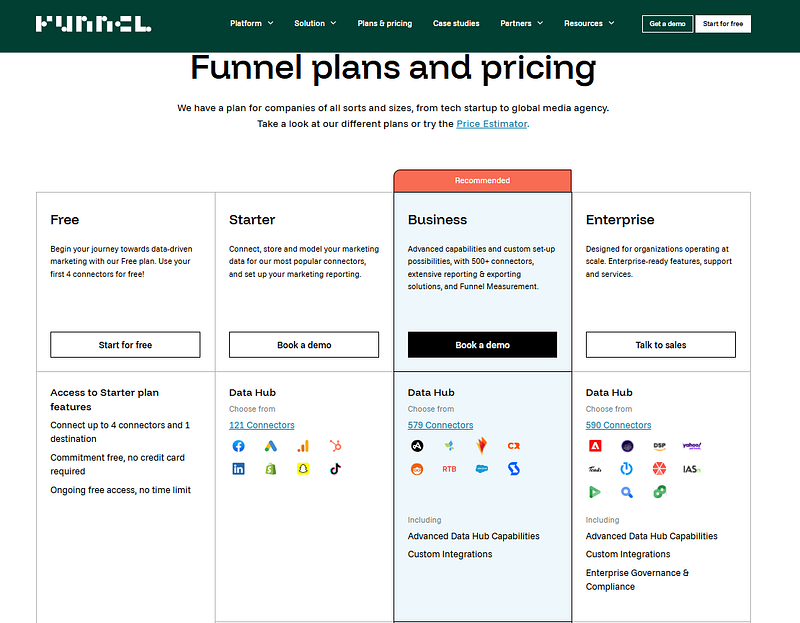This screenshot has width=800, height=623.
Task: Click Talk to sales under Enterprise
Action: click(661, 345)
